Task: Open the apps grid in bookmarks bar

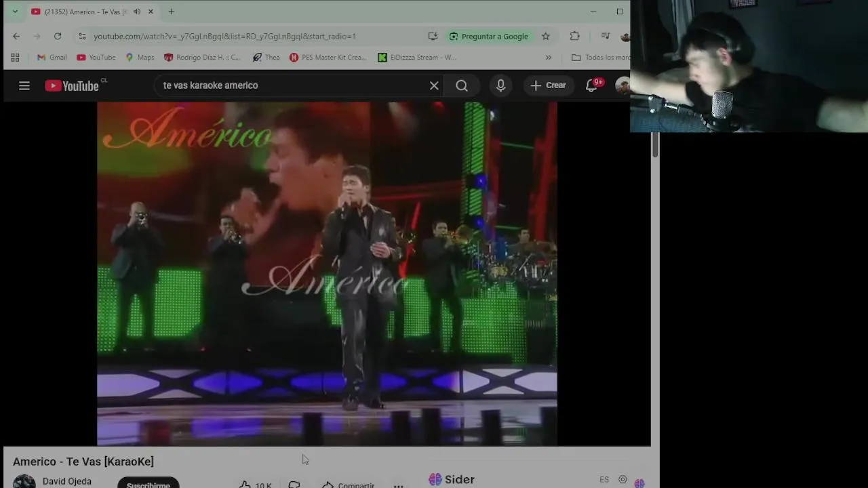Action: pyautogui.click(x=15, y=58)
